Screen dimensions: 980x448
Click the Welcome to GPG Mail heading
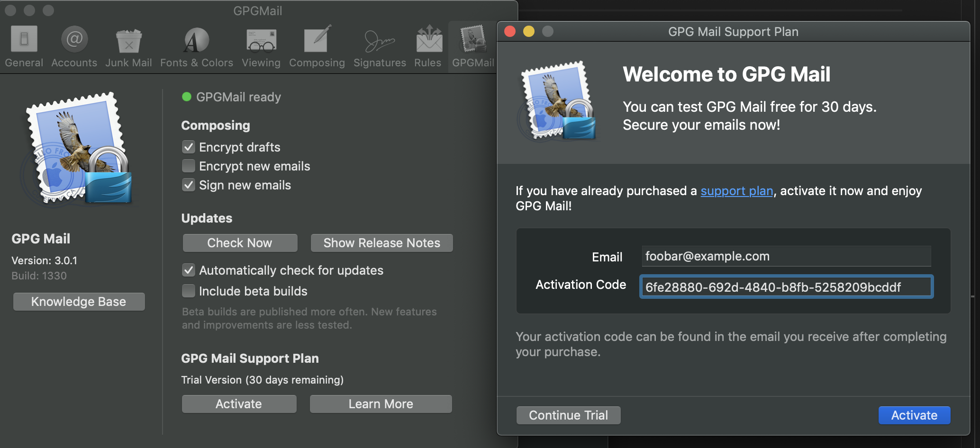point(726,74)
